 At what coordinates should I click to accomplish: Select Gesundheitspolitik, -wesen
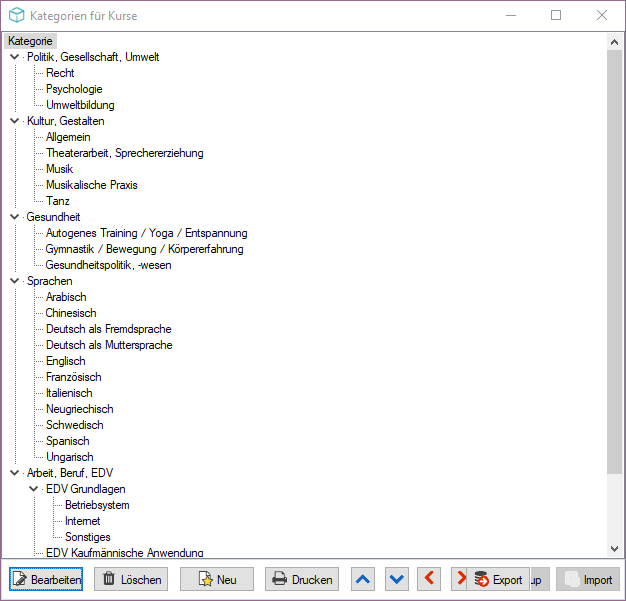point(108,265)
